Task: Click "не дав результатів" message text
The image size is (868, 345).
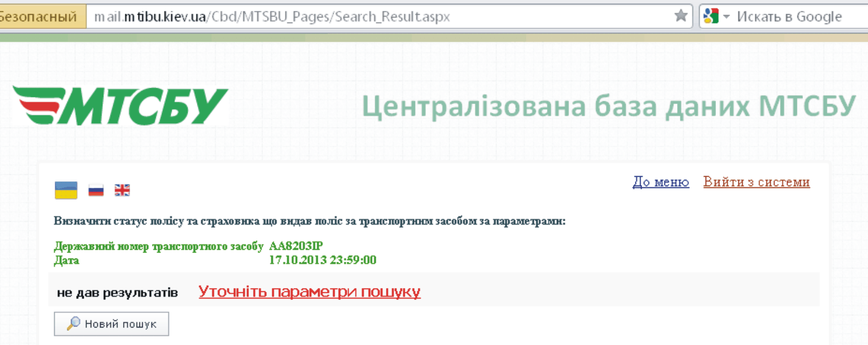Action: pyautogui.click(x=118, y=292)
